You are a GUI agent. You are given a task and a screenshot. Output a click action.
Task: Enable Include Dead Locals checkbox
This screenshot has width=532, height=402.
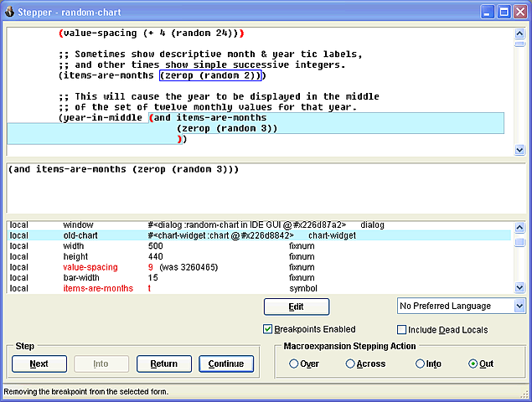pyautogui.click(x=401, y=329)
